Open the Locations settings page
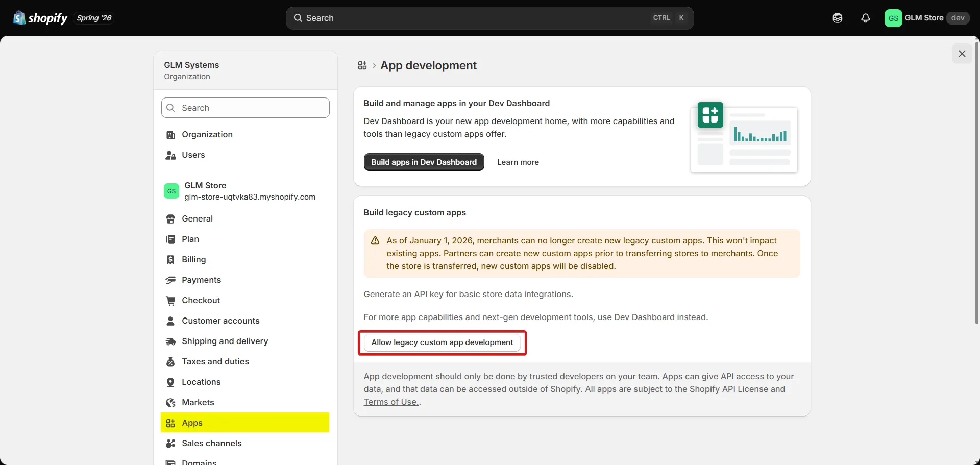The height and width of the screenshot is (465, 980). click(x=245, y=382)
